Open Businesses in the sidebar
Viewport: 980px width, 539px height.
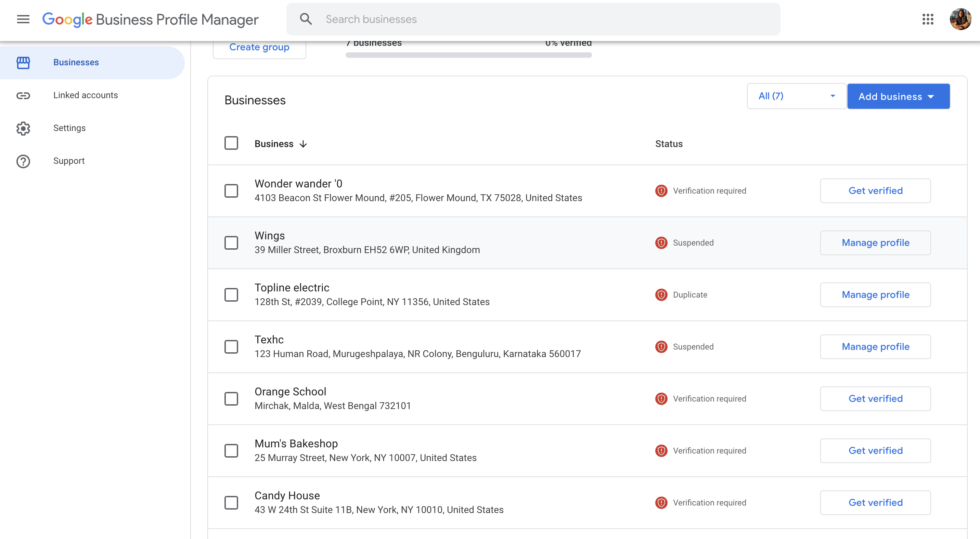click(92, 63)
